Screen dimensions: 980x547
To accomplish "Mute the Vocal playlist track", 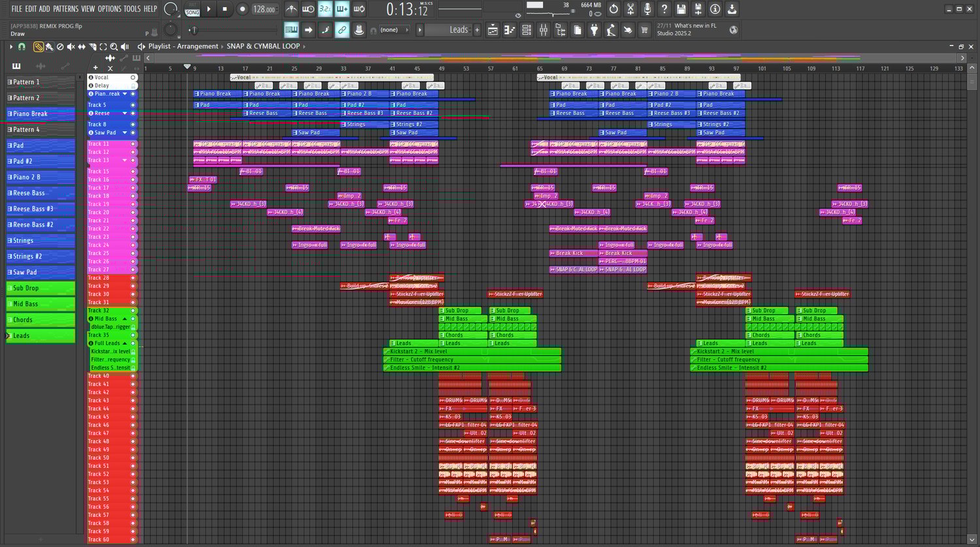I will point(133,77).
